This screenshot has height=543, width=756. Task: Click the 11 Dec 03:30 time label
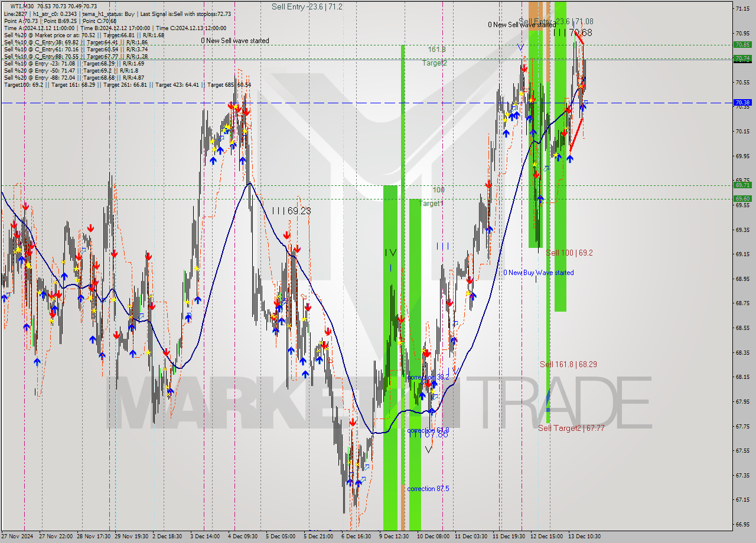[x=471, y=537]
